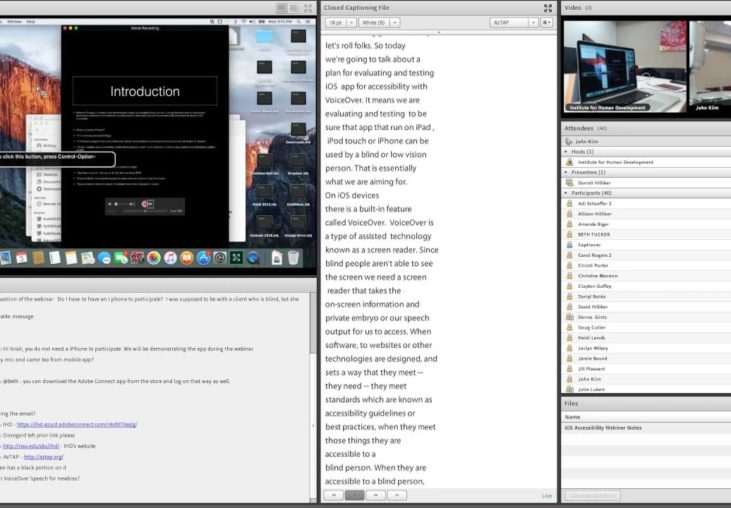731x508 pixels.
Task: Open the White (B) caption color dropdown
Action: coord(380,22)
